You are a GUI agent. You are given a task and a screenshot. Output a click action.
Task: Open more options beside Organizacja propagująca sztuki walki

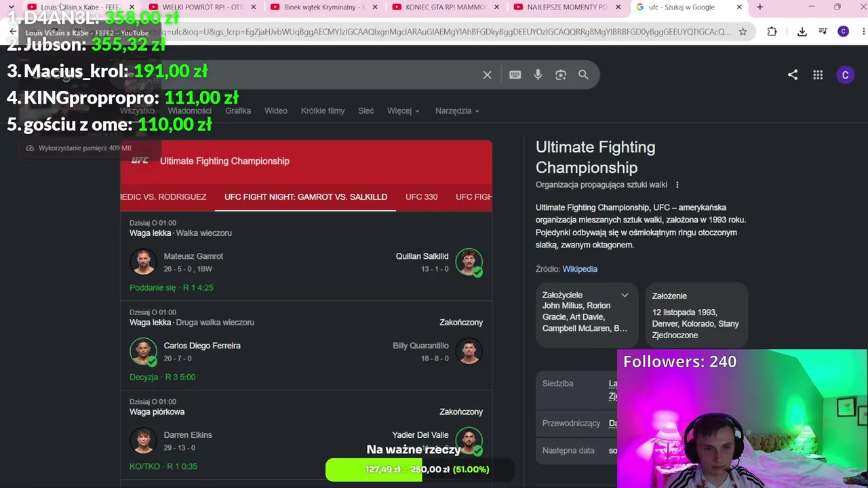(677, 184)
